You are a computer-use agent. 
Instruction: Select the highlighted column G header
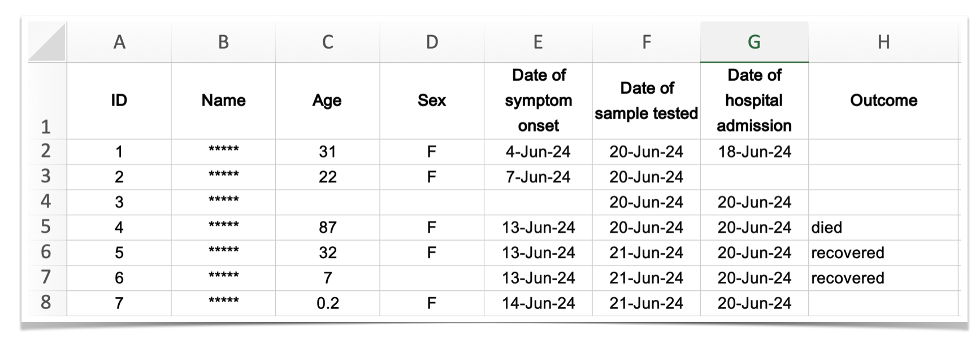pyautogui.click(x=754, y=42)
